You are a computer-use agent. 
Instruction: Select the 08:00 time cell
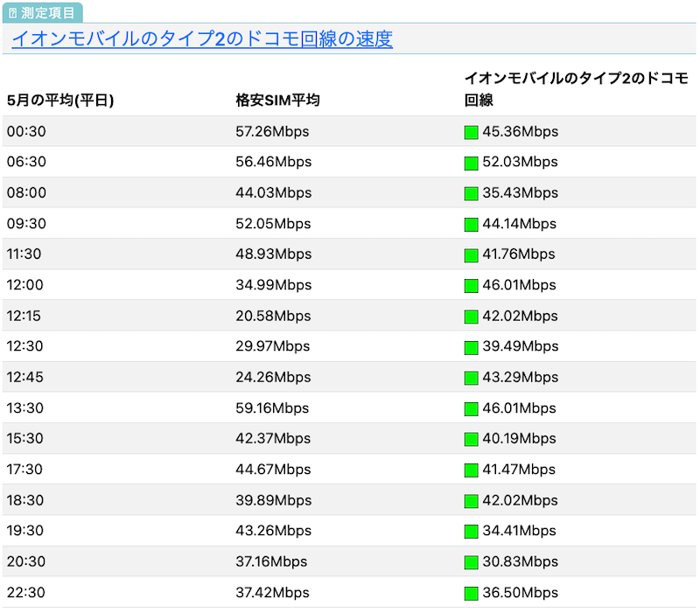pyautogui.click(x=26, y=192)
